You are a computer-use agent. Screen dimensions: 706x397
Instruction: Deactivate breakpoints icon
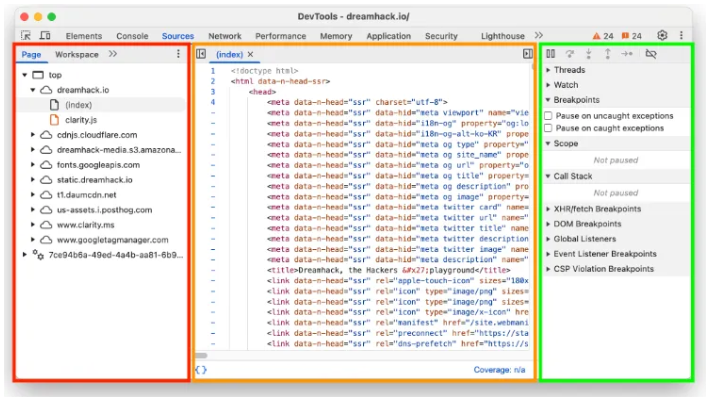click(651, 54)
